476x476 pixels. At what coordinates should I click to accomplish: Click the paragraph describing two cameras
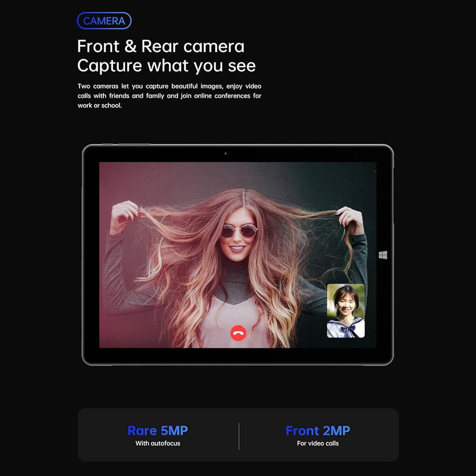pyautogui.click(x=169, y=96)
